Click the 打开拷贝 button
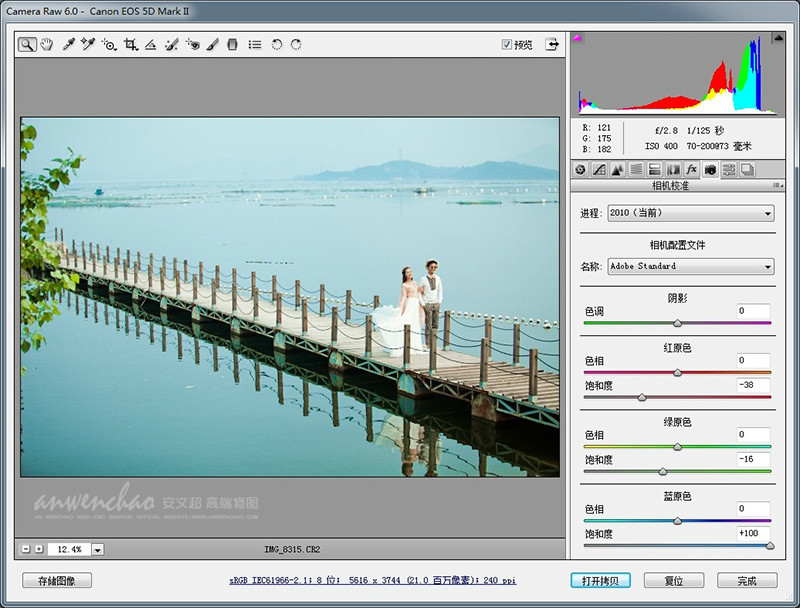Image resolution: width=800 pixels, height=608 pixels. pyautogui.click(x=600, y=580)
